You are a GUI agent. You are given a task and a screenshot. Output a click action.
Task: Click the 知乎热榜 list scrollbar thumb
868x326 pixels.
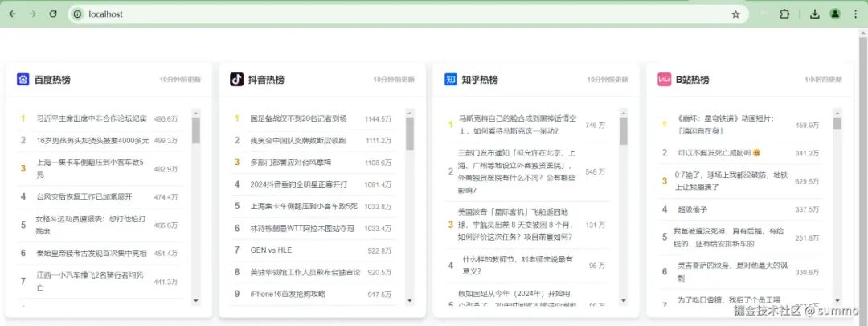tap(624, 131)
